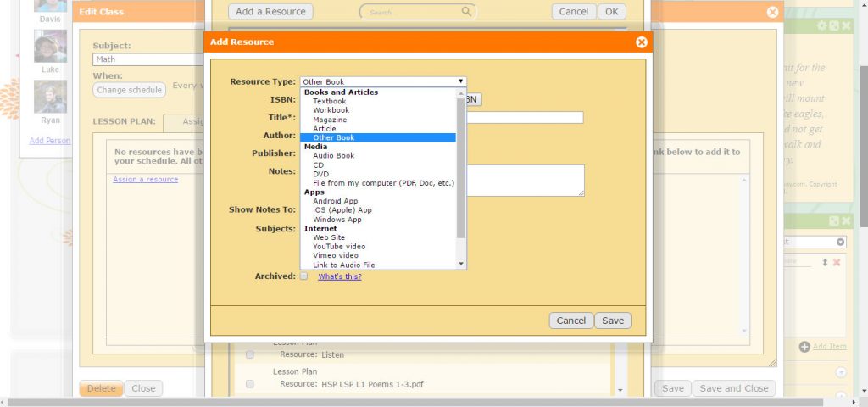Toggle the Archived checkbox
This screenshot has height=407, width=868.
click(x=303, y=276)
